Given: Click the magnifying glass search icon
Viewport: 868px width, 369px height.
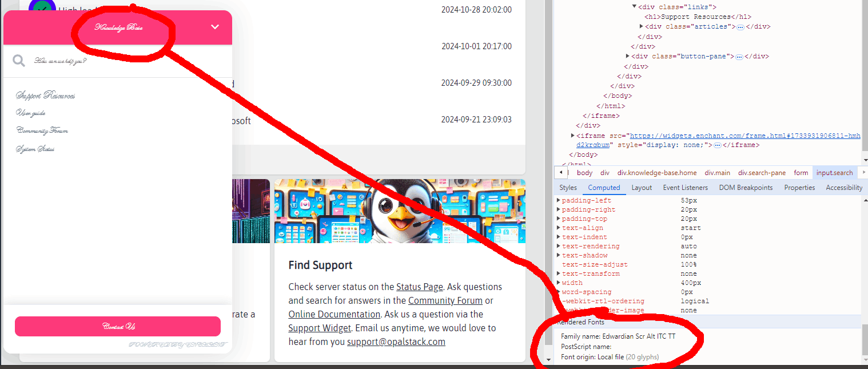Looking at the screenshot, I should 19,61.
